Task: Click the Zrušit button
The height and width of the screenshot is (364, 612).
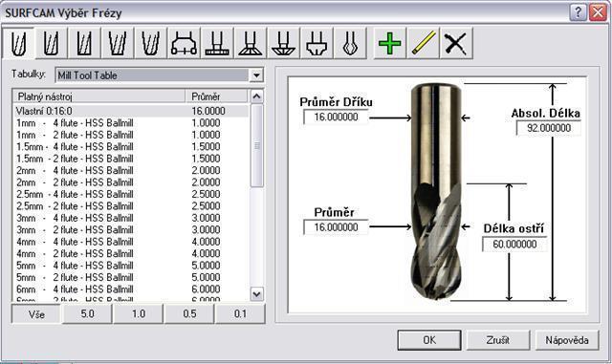Action: coord(498,340)
